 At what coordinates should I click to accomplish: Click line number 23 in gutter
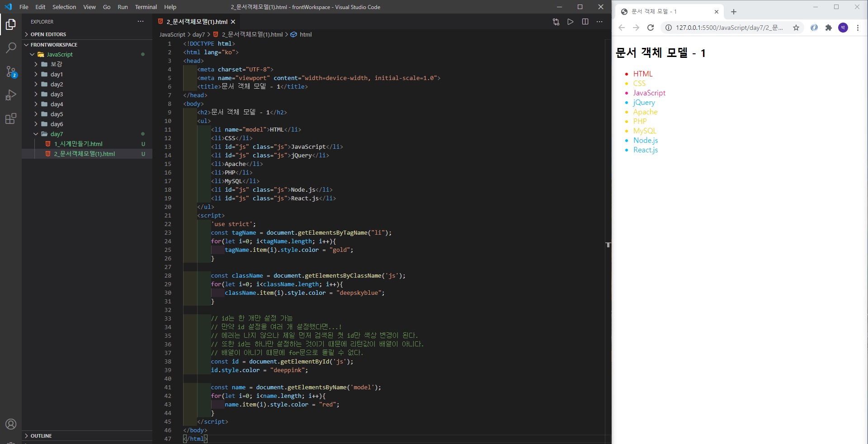coord(168,232)
